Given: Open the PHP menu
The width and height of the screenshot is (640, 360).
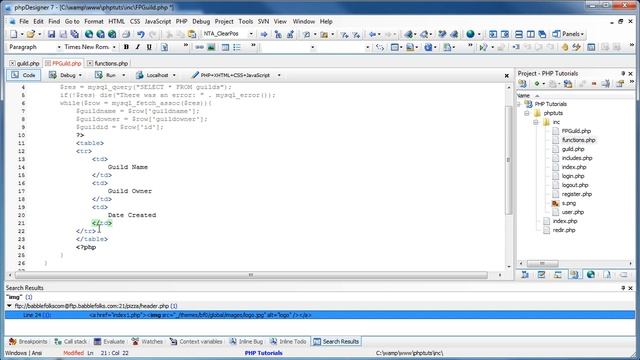Looking at the screenshot, I should tap(182, 21).
